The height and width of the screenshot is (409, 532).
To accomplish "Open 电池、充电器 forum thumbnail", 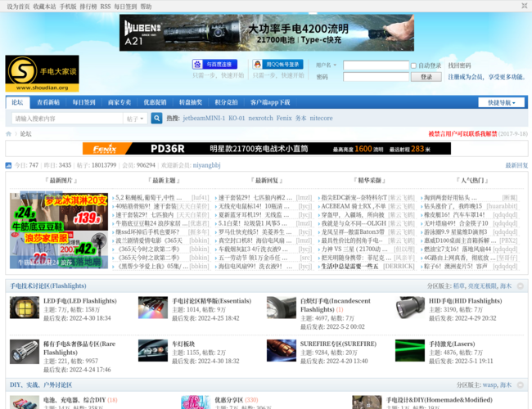I will (x=25, y=402).
